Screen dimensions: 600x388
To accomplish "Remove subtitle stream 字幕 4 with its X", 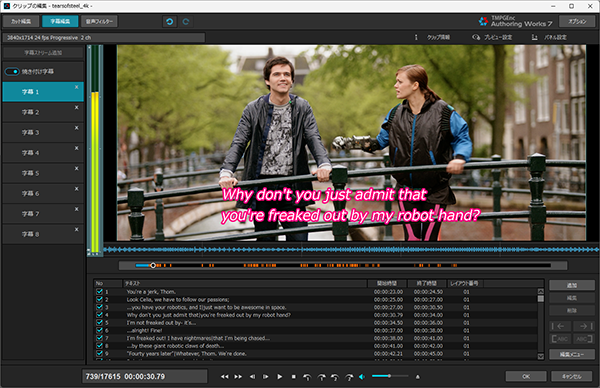I will coord(77,148).
